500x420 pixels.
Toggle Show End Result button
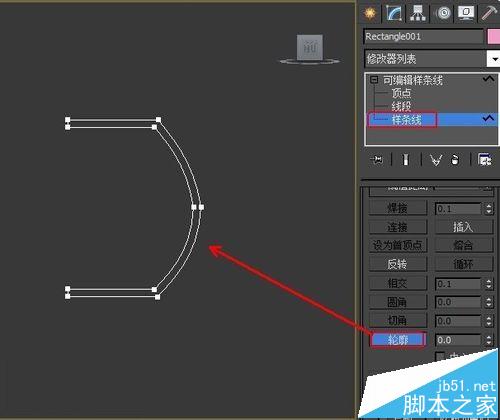[405, 160]
